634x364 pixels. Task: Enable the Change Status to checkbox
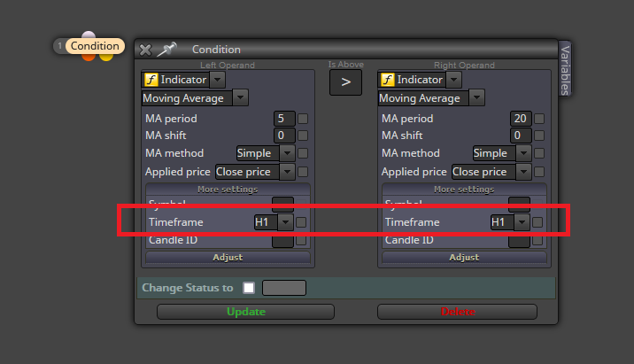pyautogui.click(x=249, y=288)
